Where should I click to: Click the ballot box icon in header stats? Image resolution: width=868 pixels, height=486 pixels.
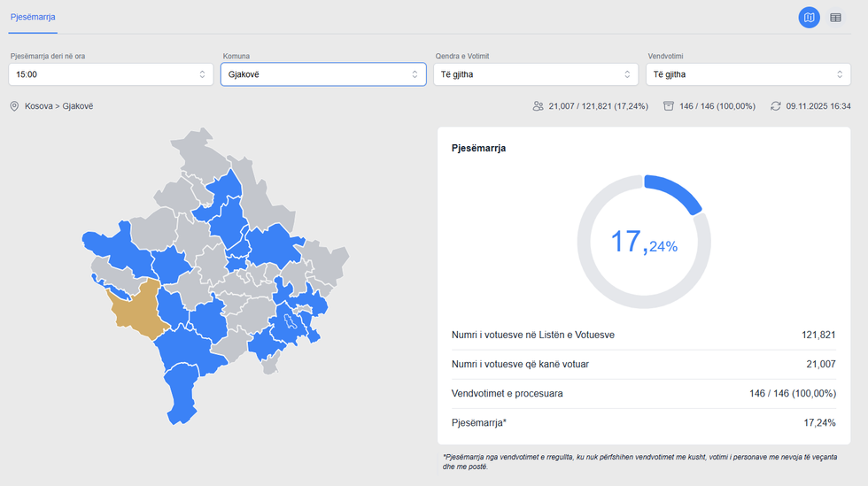click(x=668, y=106)
